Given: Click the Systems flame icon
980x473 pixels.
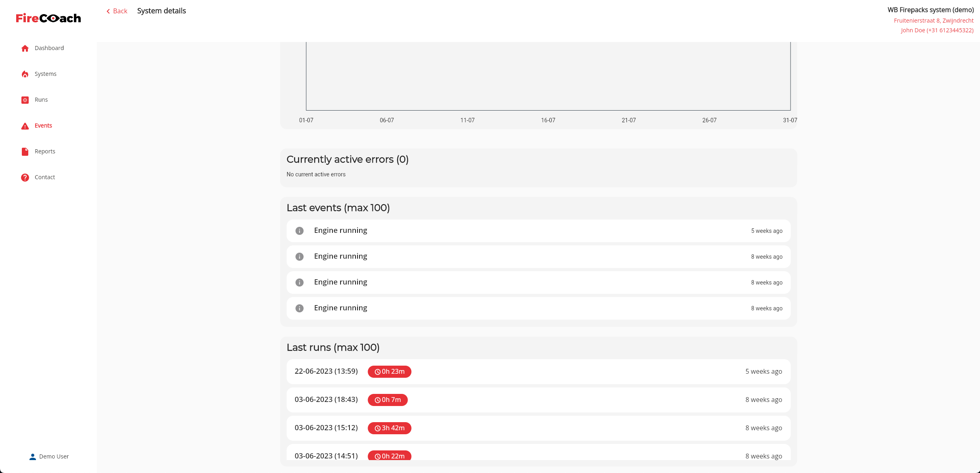Looking at the screenshot, I should 25,74.
